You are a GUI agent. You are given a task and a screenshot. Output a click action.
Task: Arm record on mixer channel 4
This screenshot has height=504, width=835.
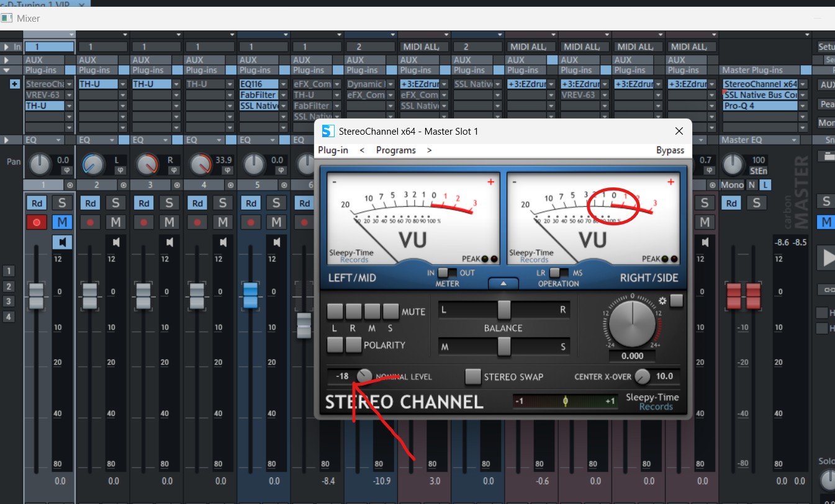pyautogui.click(x=197, y=222)
